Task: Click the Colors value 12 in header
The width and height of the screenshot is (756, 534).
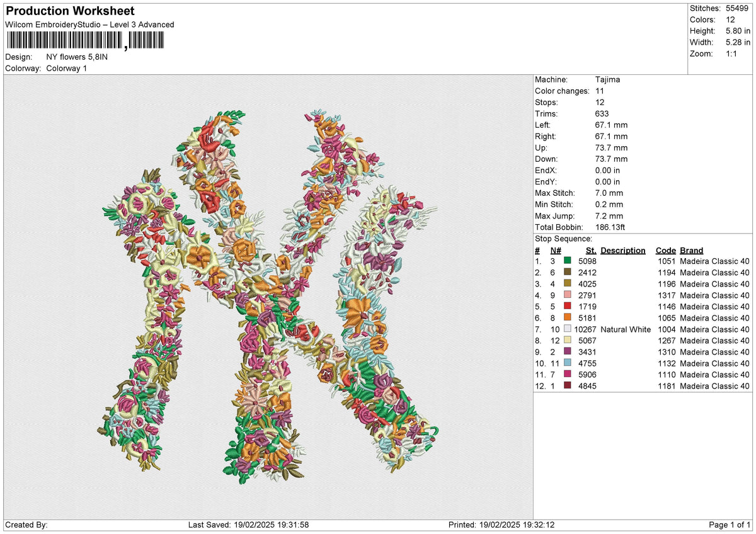Action: [x=730, y=20]
